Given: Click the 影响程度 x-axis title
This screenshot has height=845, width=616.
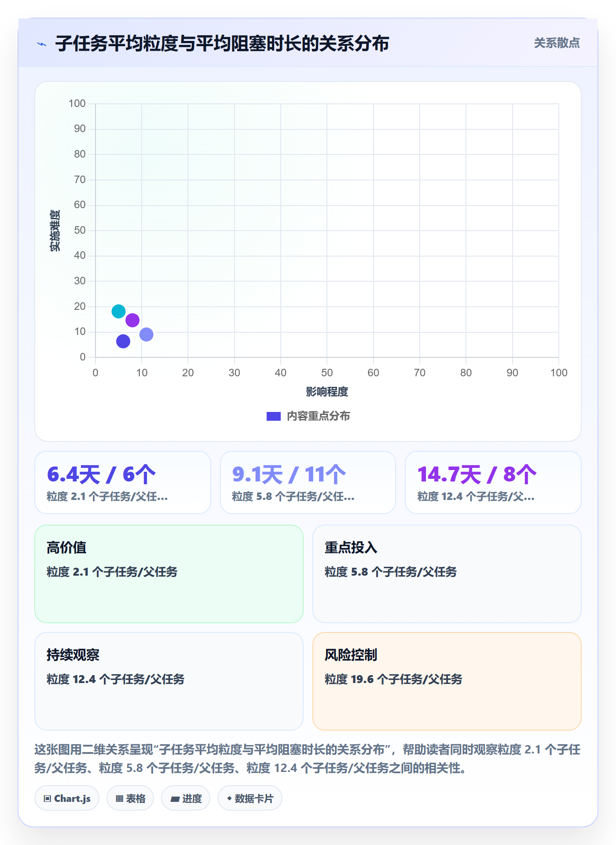Looking at the screenshot, I should [x=327, y=392].
